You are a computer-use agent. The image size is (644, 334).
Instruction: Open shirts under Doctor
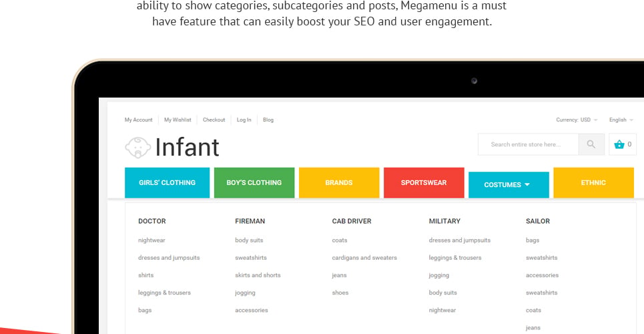point(145,275)
